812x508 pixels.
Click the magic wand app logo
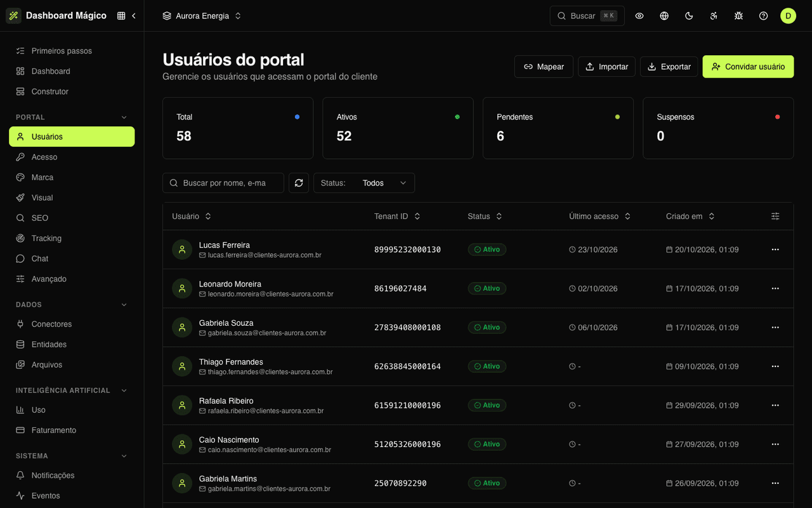pos(13,16)
